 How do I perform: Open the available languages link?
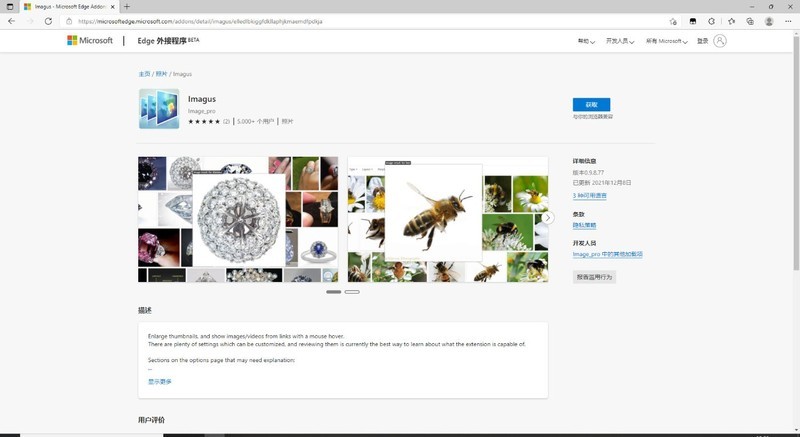pyautogui.click(x=589, y=195)
